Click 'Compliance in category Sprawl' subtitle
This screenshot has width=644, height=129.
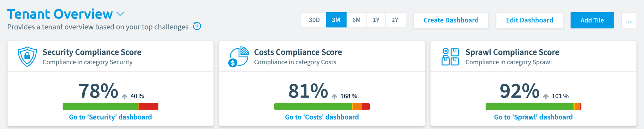click(x=509, y=62)
